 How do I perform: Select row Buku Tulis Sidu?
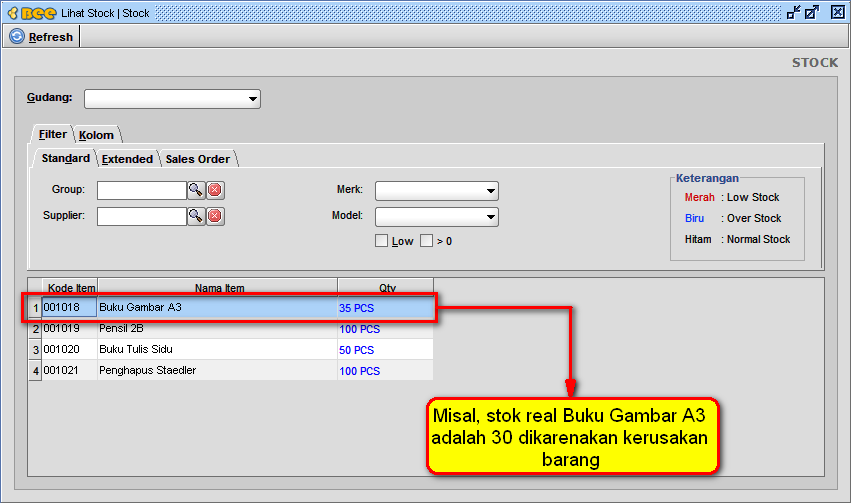pyautogui.click(x=231, y=349)
